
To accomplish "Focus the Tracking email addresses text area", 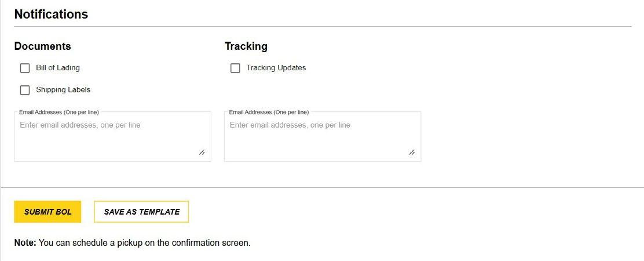I will tap(323, 136).
